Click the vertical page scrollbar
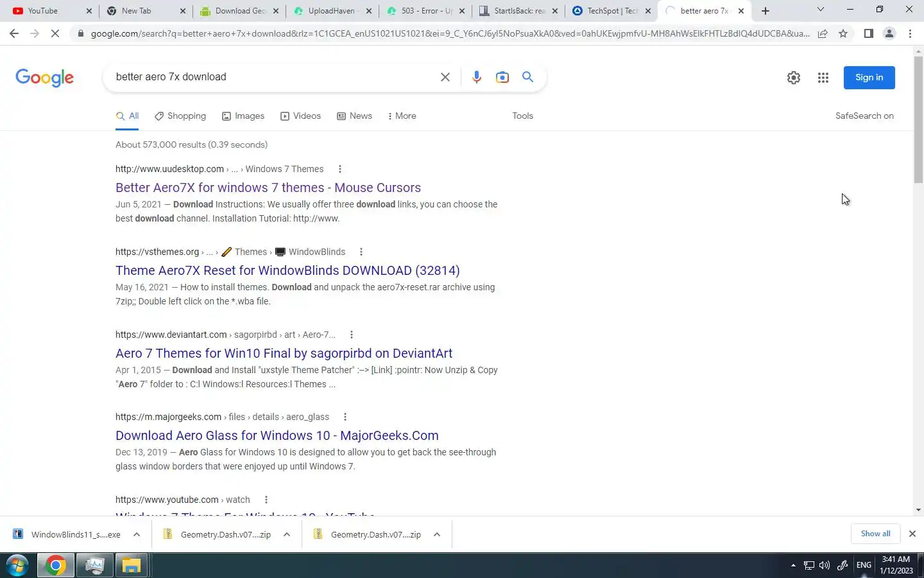The height and width of the screenshot is (578, 924). [918, 119]
